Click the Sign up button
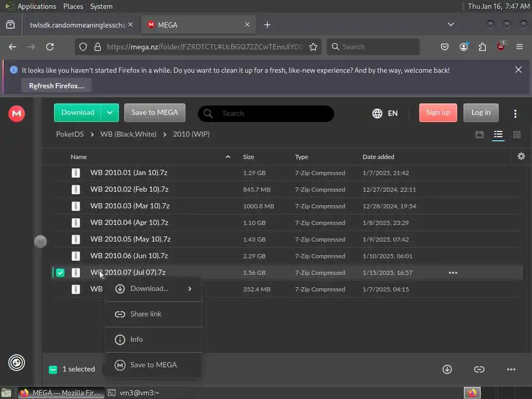The height and width of the screenshot is (399, 532). coord(437,113)
